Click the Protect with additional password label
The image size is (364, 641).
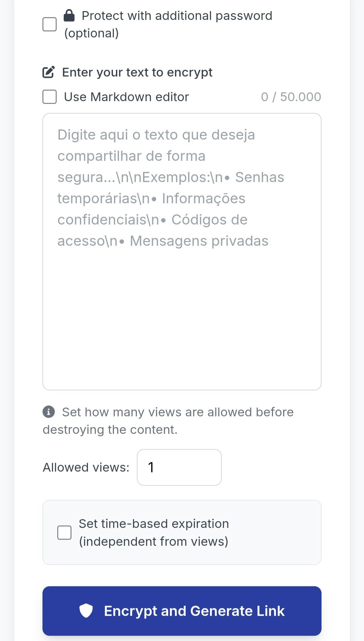tap(168, 24)
